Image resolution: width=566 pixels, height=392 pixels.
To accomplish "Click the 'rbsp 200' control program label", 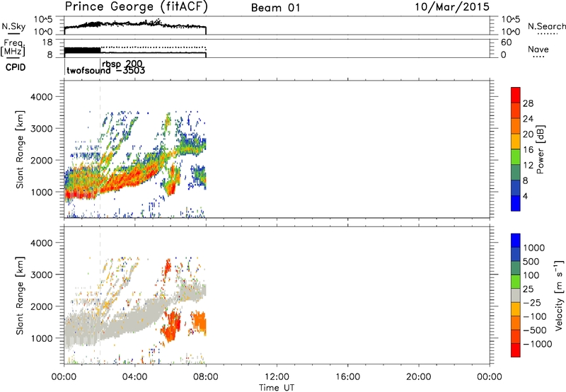I will [122, 64].
